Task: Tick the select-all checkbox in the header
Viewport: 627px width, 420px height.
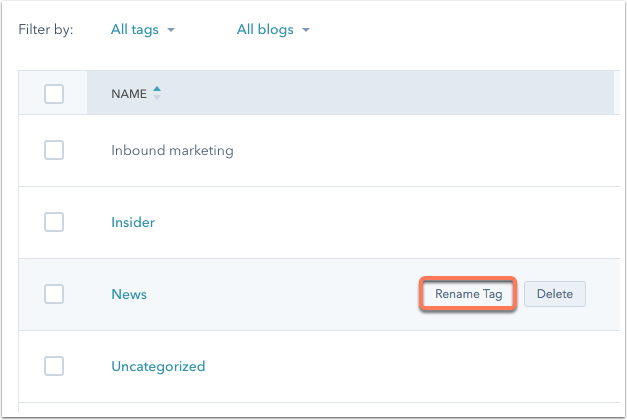Action: coord(54,94)
